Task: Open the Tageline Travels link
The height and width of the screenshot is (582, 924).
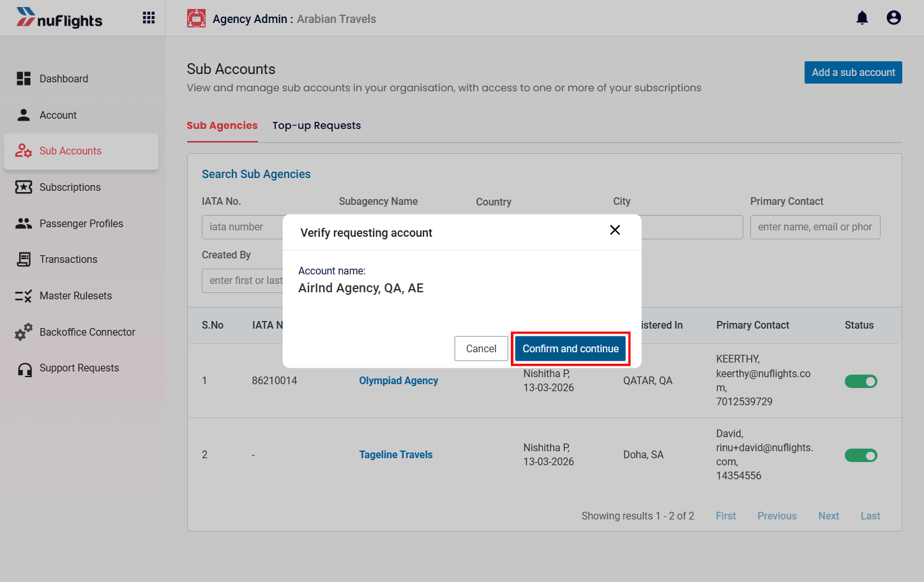Action: coord(396,455)
